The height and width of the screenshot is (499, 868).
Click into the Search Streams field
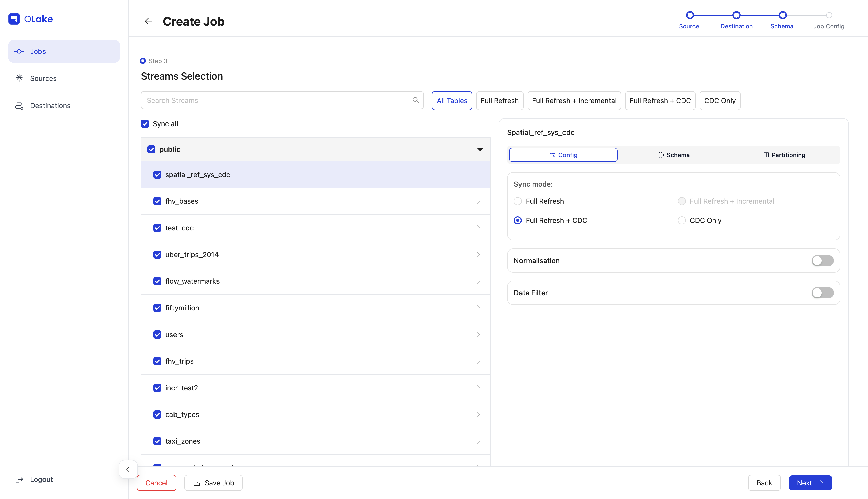274,100
